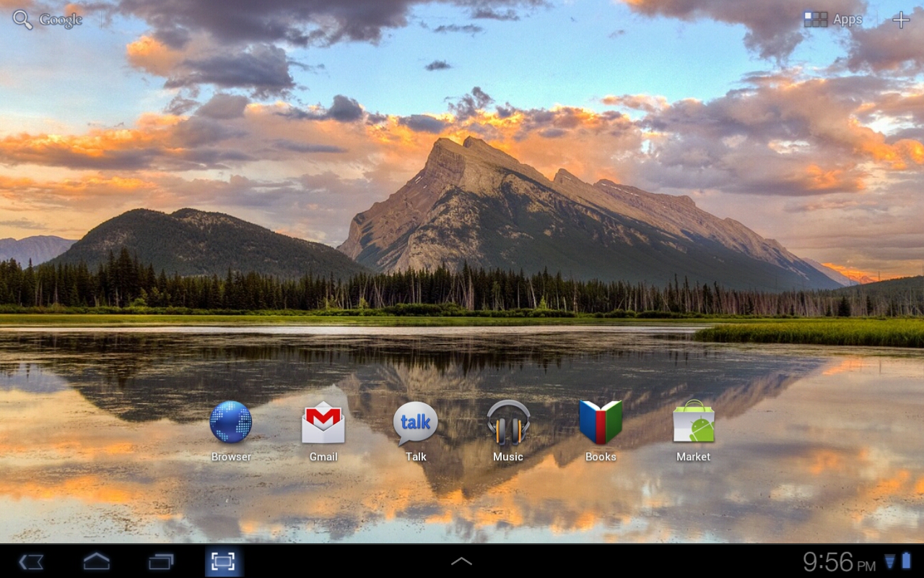This screenshot has width=924, height=578.
Task: Open the clock showing 9:56 PM
Action: [x=840, y=562]
